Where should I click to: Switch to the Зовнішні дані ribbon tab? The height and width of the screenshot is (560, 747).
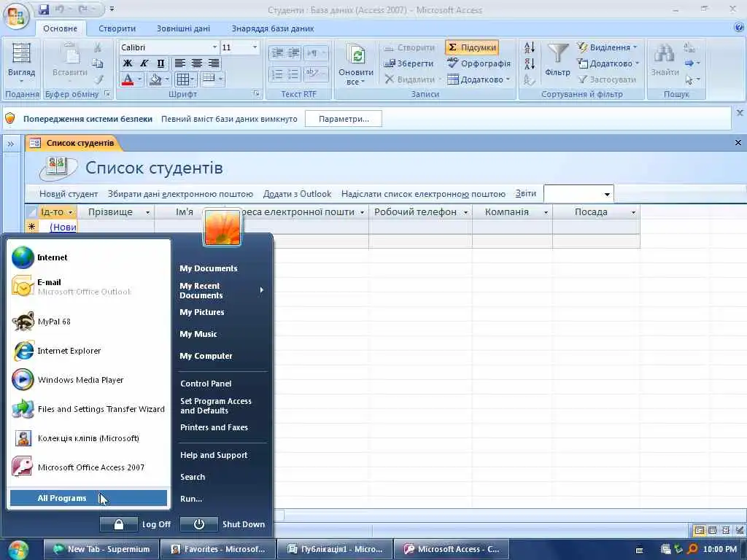coord(183,28)
